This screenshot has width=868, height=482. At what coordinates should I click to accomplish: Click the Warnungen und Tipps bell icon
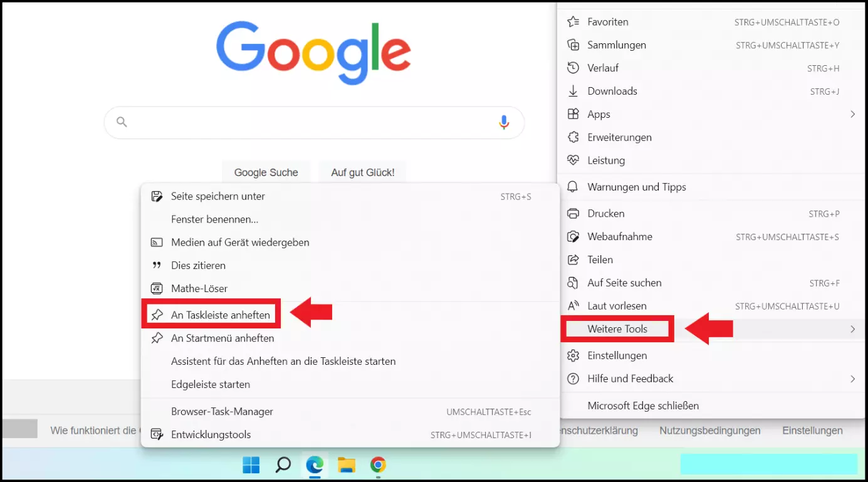click(573, 187)
